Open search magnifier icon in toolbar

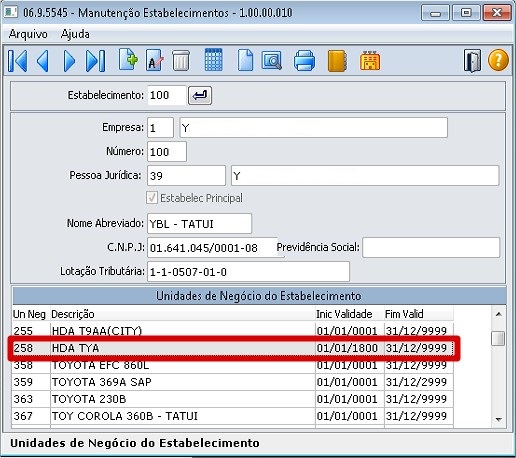pos(272,60)
